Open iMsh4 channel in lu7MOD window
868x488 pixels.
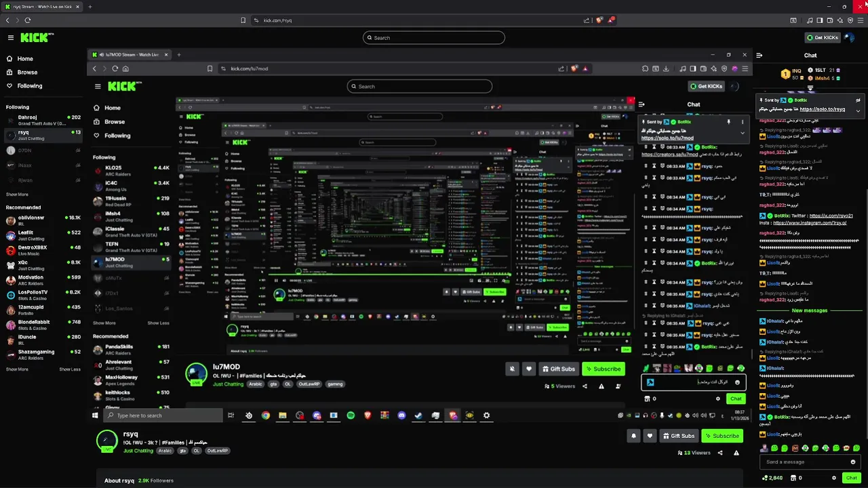131,216
